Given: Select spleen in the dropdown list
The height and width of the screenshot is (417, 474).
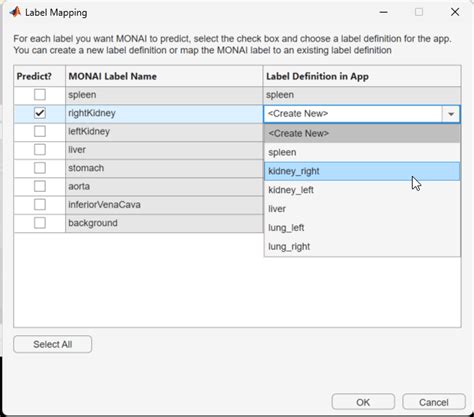Looking at the screenshot, I should (x=362, y=152).
